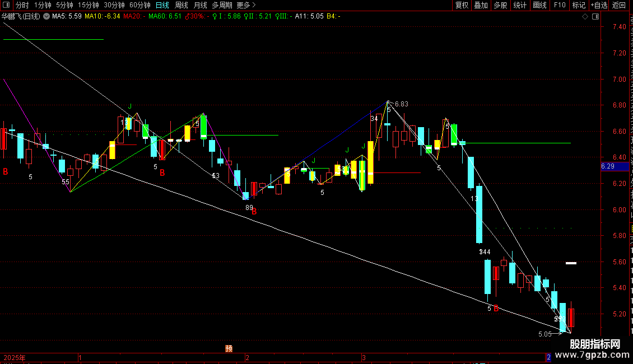633x364 pixels.
Task: Click the 89 count label on the chart
Action: tap(249, 207)
